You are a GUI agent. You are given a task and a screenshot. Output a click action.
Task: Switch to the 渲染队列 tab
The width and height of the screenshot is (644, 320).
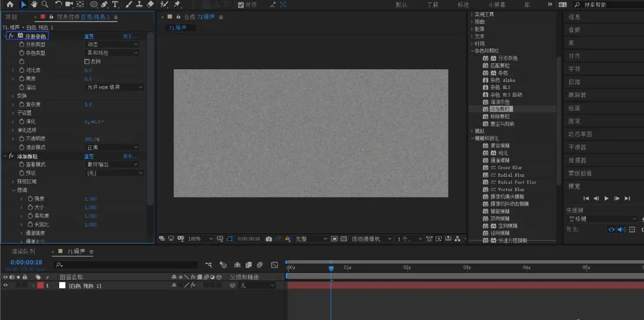point(23,251)
